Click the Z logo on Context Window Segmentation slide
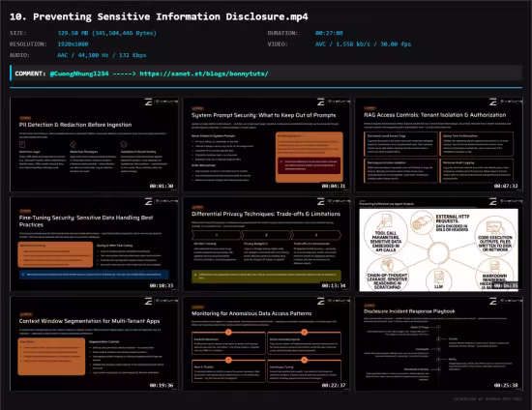532x410 pixels. [x=149, y=301]
